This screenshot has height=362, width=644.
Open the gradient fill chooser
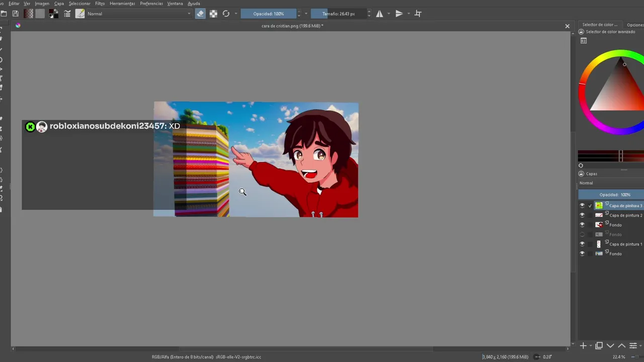[29, 14]
